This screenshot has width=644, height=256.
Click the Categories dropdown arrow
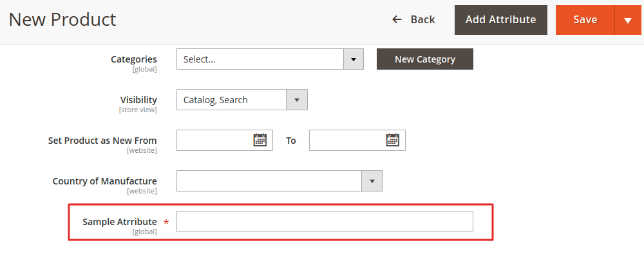coord(353,59)
